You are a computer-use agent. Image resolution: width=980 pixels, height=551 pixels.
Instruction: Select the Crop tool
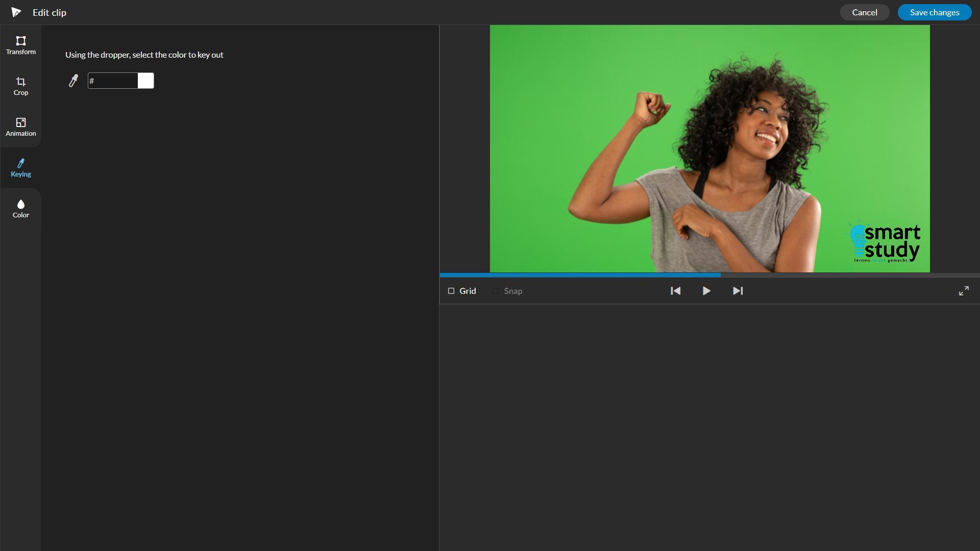pyautogui.click(x=21, y=86)
